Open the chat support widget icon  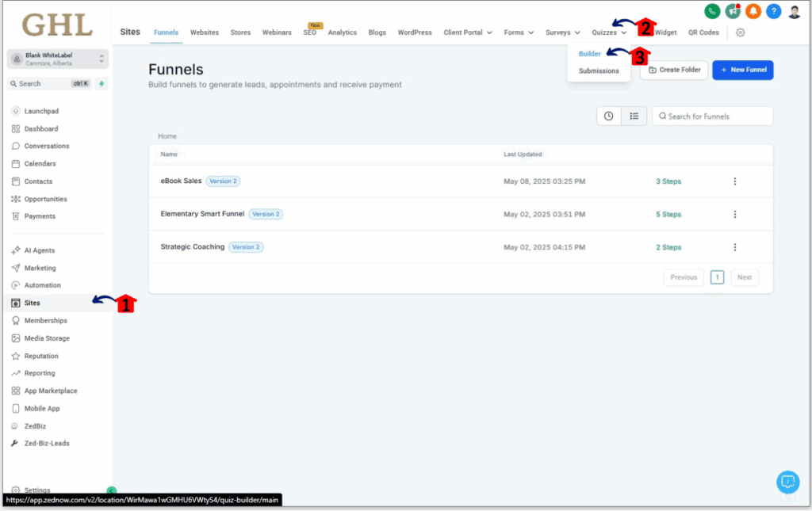pyautogui.click(x=788, y=482)
